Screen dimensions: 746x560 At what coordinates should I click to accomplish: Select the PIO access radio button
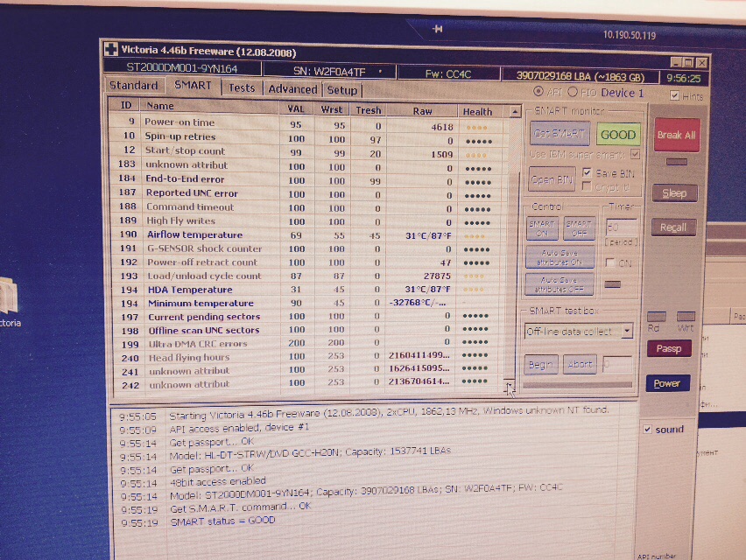[573, 92]
